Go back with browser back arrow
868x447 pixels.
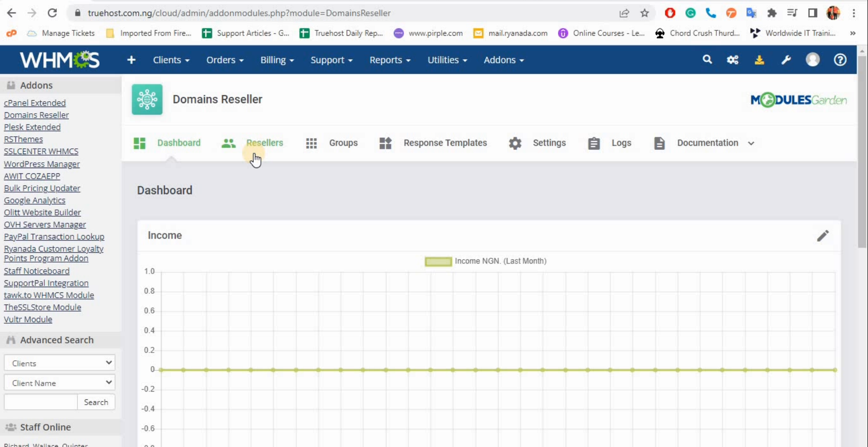click(x=12, y=13)
